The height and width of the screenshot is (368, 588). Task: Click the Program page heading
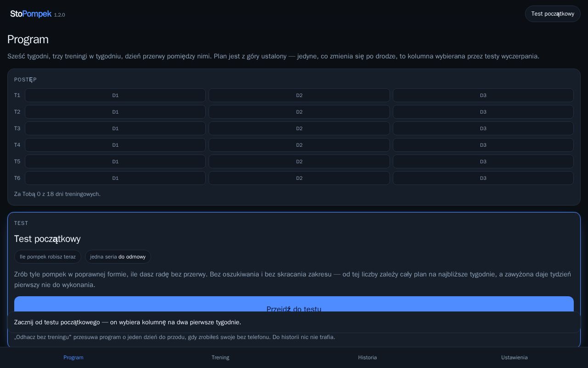coord(28,40)
